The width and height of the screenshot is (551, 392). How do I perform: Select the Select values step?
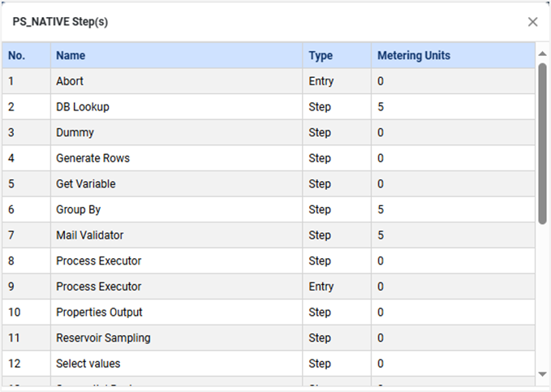tap(88, 364)
